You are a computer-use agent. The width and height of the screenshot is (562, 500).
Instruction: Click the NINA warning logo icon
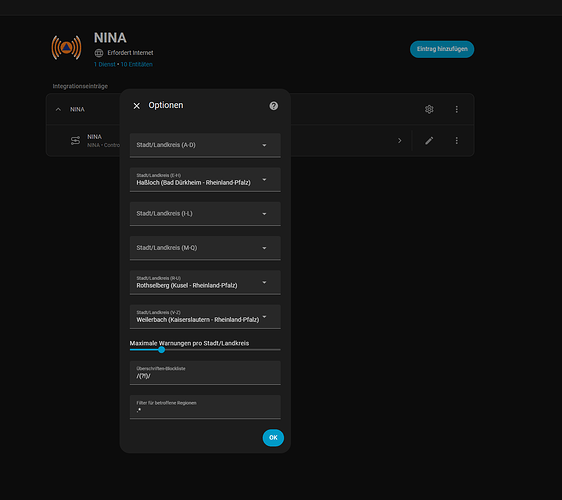point(66,47)
